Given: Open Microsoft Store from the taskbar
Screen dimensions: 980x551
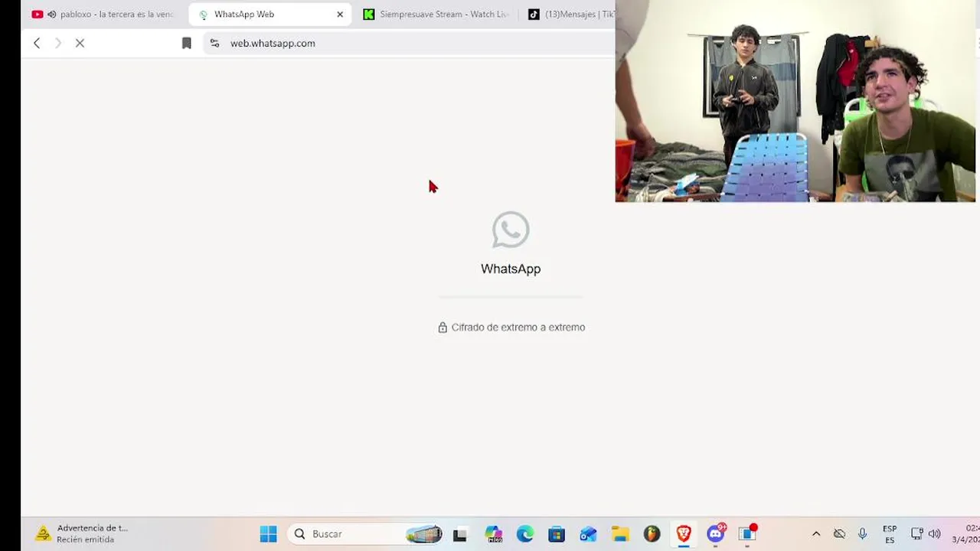Looking at the screenshot, I should pos(557,534).
